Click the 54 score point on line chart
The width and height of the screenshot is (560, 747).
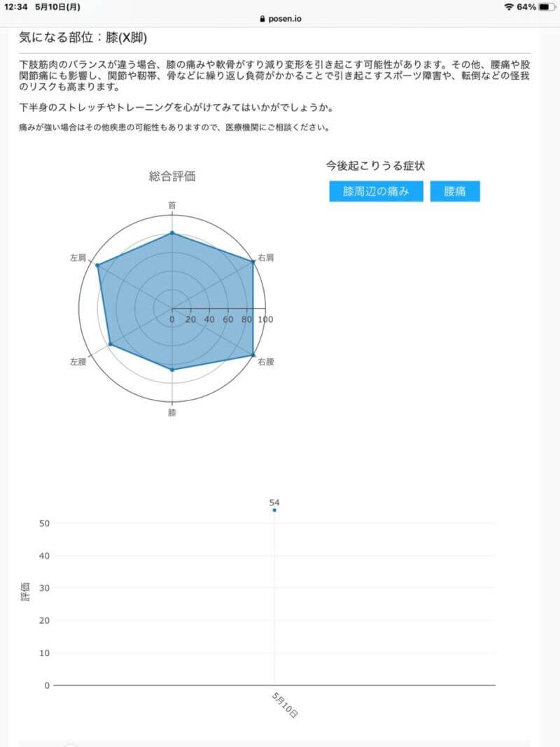pyautogui.click(x=274, y=510)
